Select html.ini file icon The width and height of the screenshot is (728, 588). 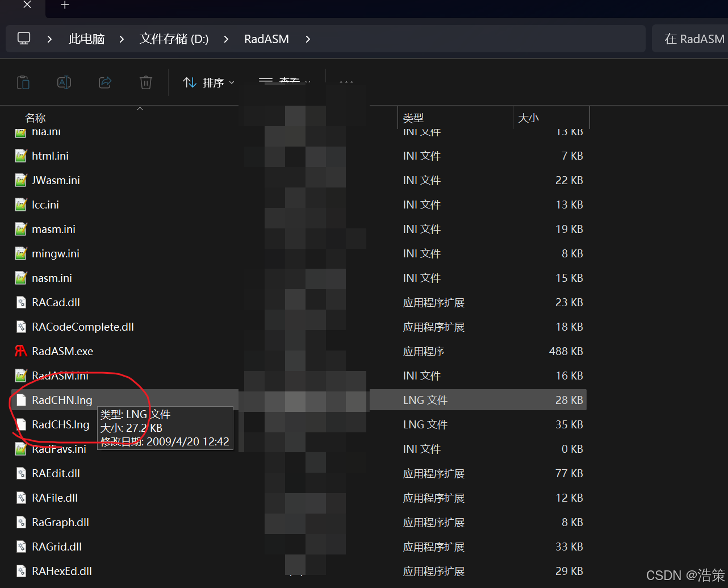pyautogui.click(x=21, y=156)
